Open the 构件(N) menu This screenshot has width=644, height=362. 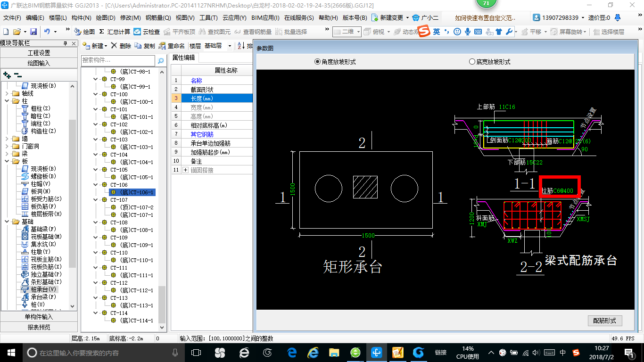(81, 17)
